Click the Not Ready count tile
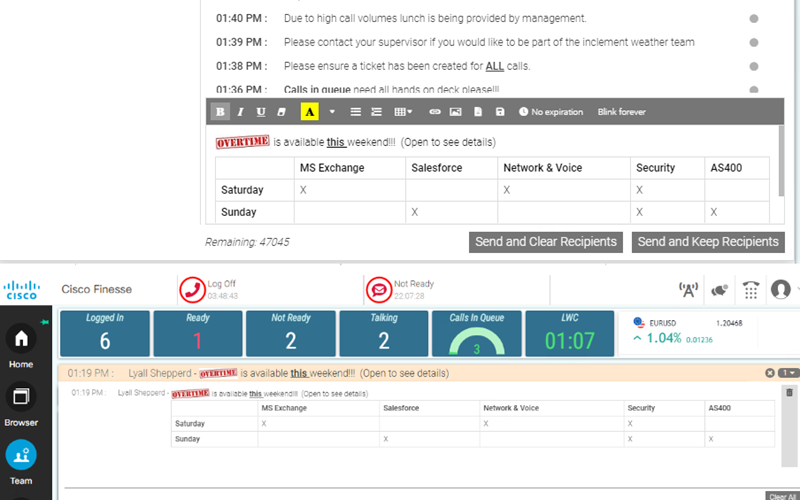This screenshot has height=500, width=800. click(291, 333)
